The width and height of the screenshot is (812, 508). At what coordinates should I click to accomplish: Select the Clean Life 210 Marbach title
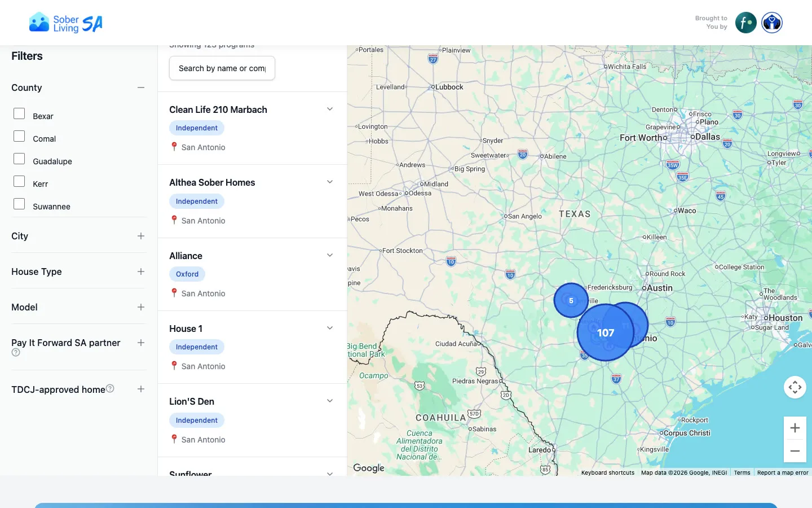coord(218,110)
